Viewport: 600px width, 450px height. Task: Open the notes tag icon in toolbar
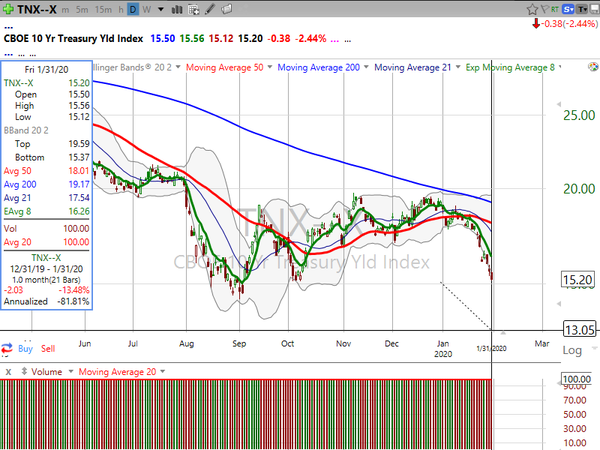tap(227, 9)
